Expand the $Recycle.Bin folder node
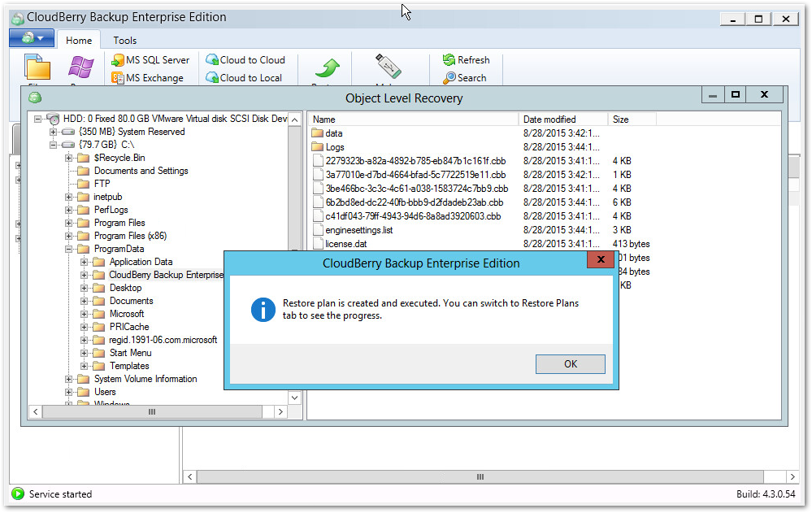Screen dimensions: 812x513 click(x=68, y=158)
